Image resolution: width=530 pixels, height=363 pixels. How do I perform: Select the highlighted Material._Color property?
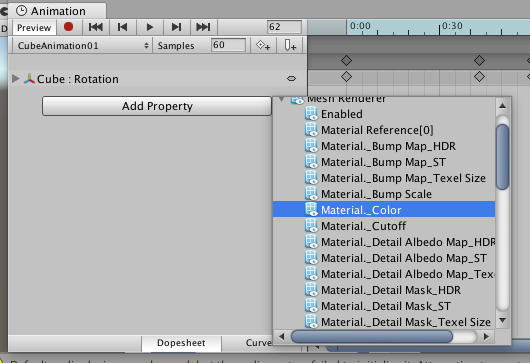(x=384, y=210)
